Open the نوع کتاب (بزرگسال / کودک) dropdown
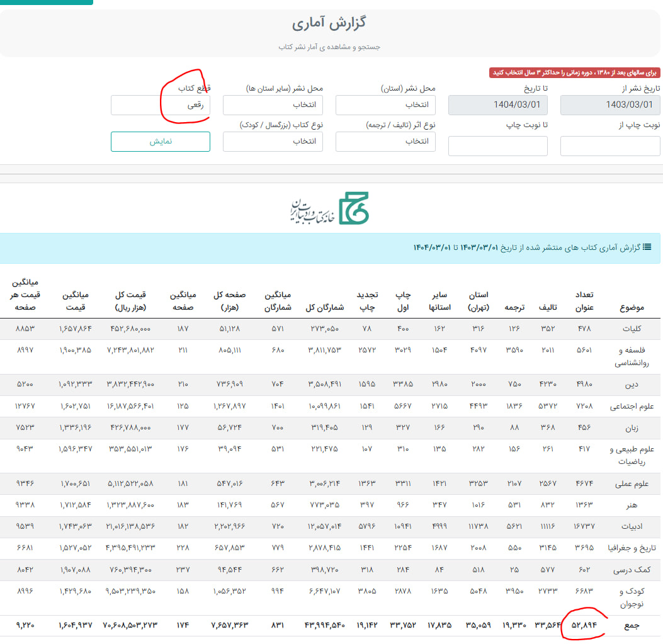 click(272, 142)
